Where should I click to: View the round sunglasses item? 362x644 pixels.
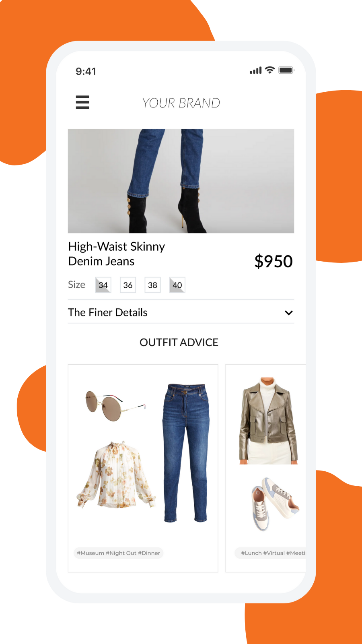pyautogui.click(x=115, y=405)
